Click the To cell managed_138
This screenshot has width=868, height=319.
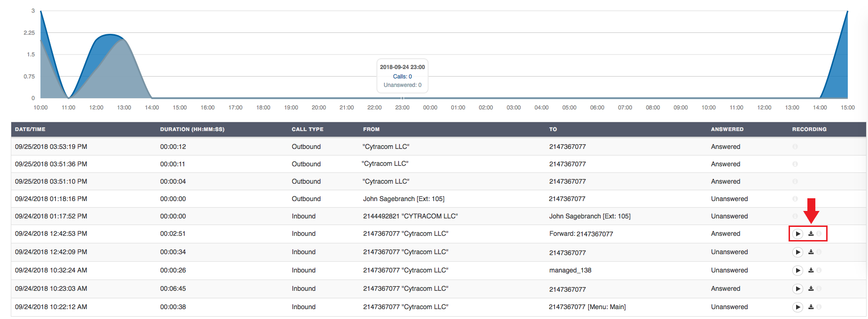point(571,270)
